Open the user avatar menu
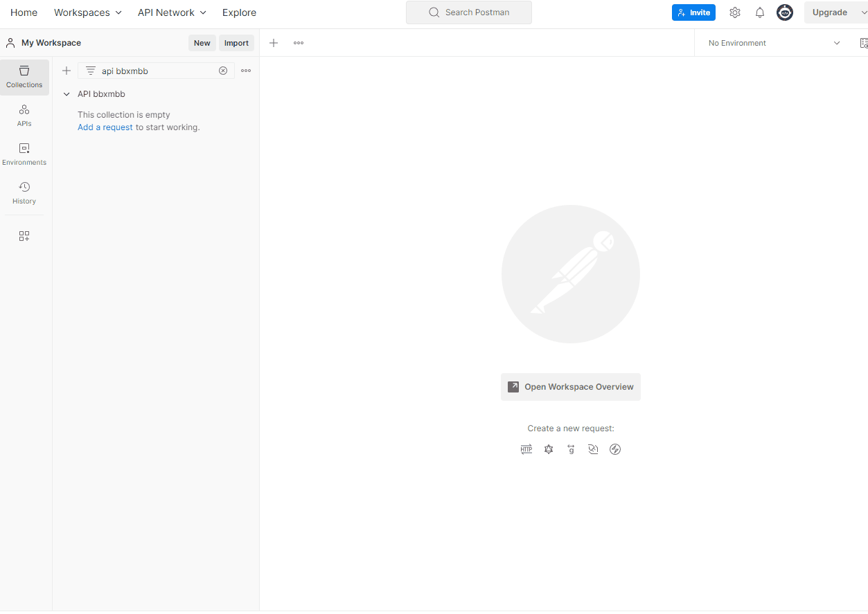 click(x=785, y=12)
